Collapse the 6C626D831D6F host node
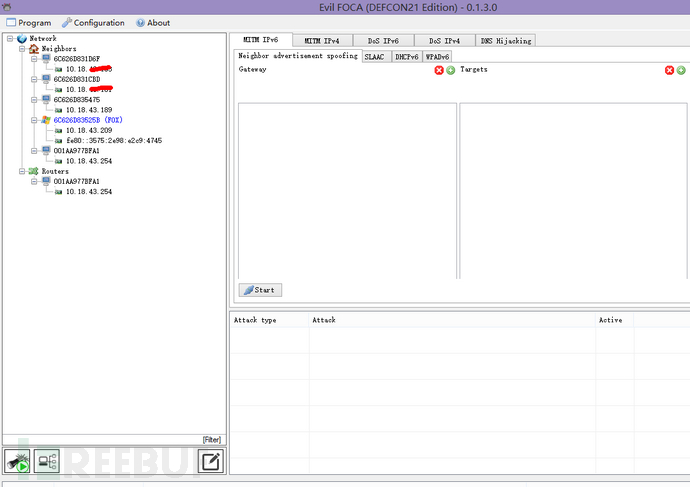 (x=34, y=59)
